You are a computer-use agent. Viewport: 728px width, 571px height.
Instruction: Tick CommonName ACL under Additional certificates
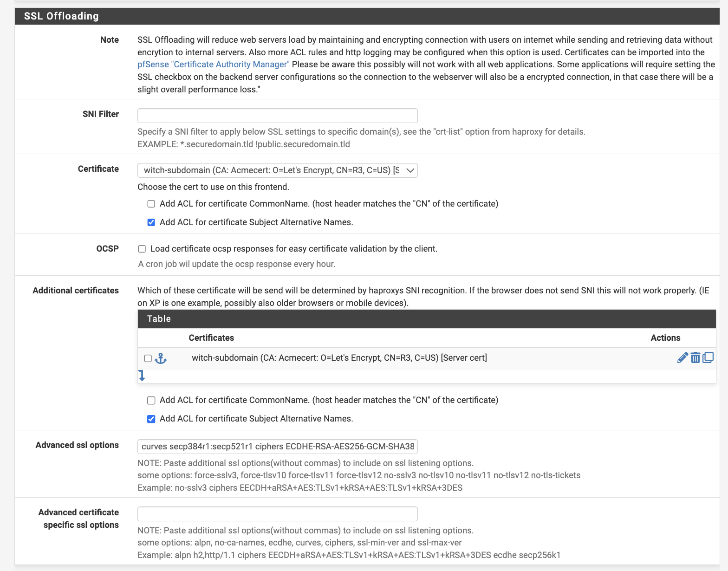coord(151,400)
